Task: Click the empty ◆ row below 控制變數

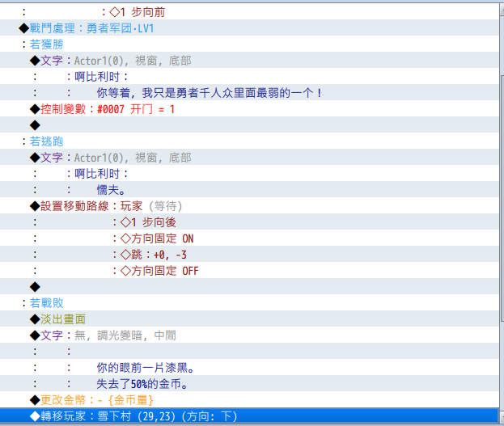Action: (x=249, y=125)
